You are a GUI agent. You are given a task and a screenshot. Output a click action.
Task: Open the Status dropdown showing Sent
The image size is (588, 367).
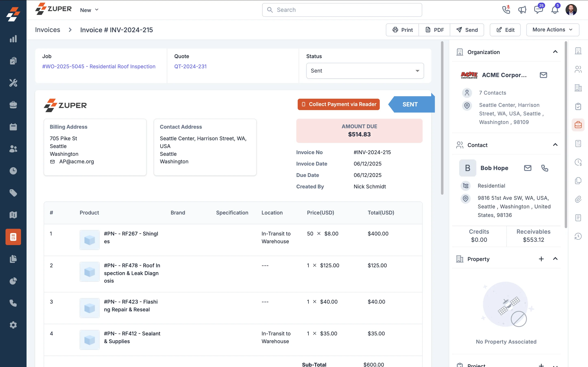[x=365, y=71]
